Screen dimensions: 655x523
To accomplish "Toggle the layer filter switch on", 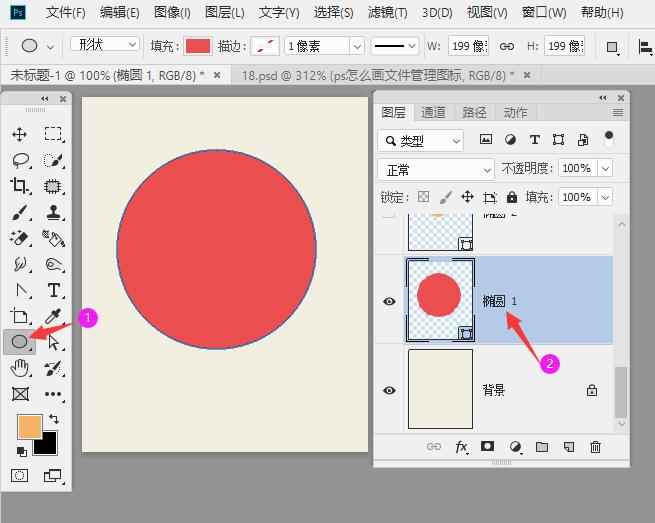I will pyautogui.click(x=608, y=140).
